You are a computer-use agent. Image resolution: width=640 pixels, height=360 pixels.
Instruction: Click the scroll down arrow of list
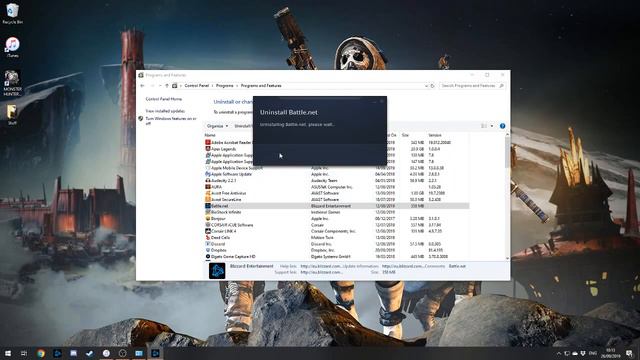point(507,258)
